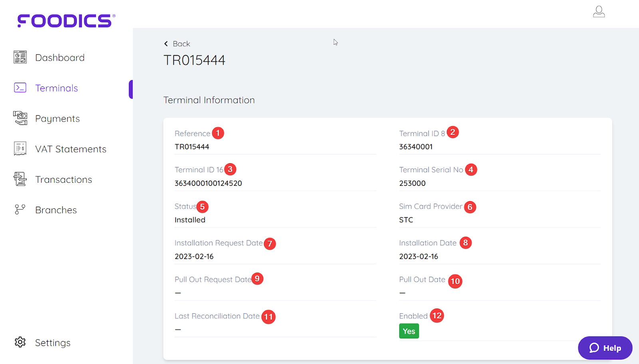Image resolution: width=639 pixels, height=364 pixels.
Task: Click the Status field label
Action: (x=185, y=206)
